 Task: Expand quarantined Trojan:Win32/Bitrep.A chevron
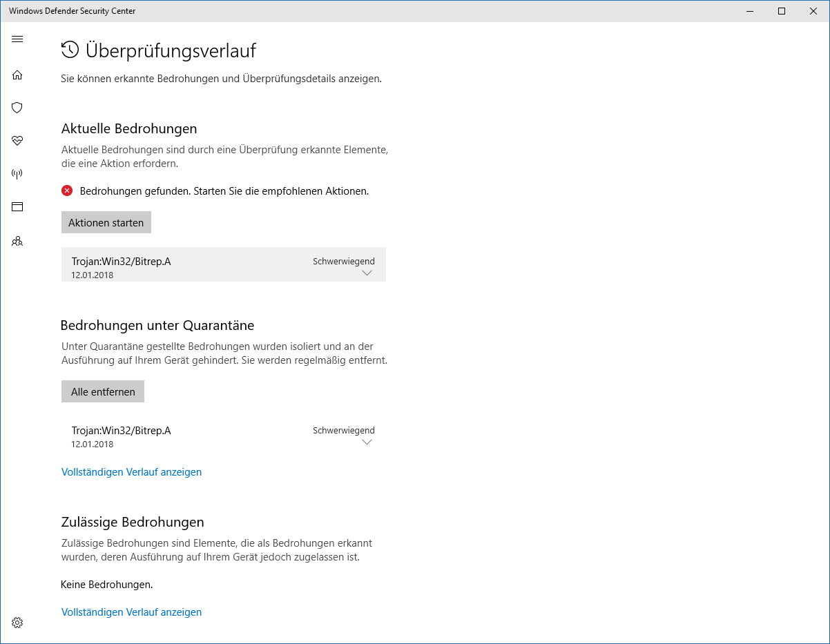coord(367,442)
